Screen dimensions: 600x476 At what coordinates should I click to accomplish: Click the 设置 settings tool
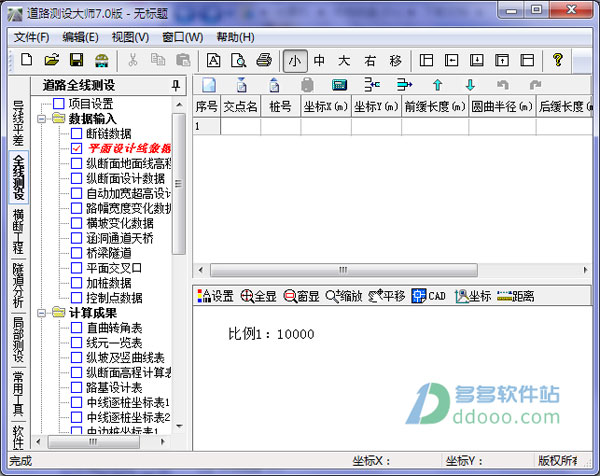pyautogui.click(x=215, y=296)
